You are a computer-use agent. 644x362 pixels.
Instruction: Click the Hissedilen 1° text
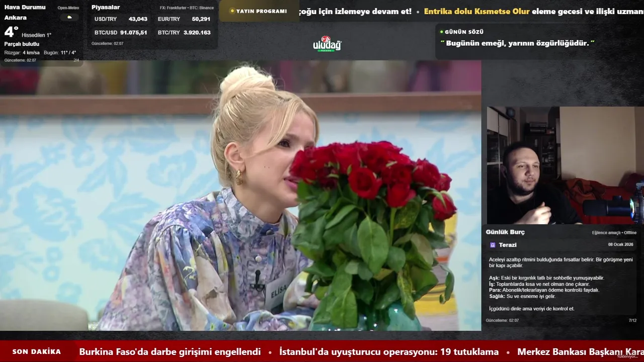(36, 35)
